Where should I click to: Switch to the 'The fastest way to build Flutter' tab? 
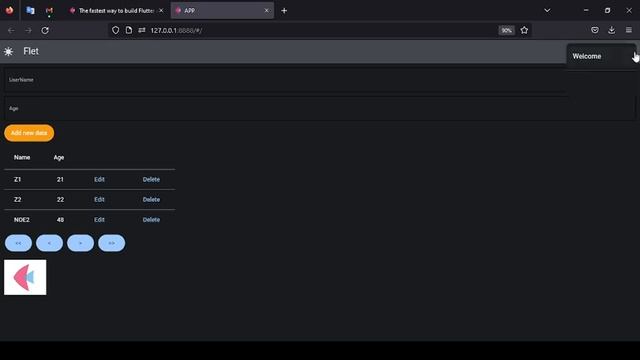(x=116, y=11)
